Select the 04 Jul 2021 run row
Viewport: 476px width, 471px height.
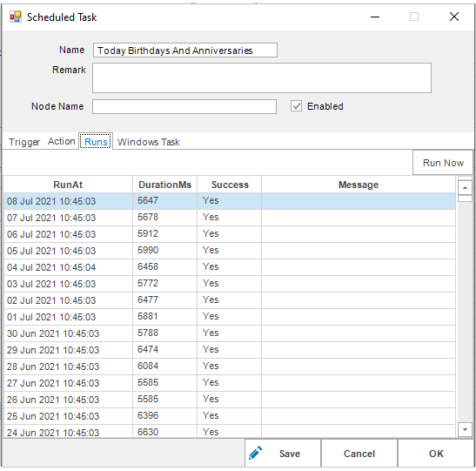point(230,267)
